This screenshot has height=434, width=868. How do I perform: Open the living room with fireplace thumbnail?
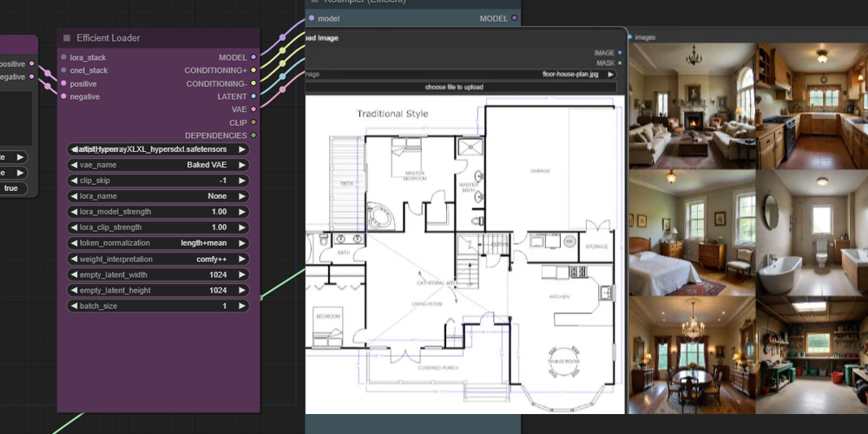(x=692, y=106)
